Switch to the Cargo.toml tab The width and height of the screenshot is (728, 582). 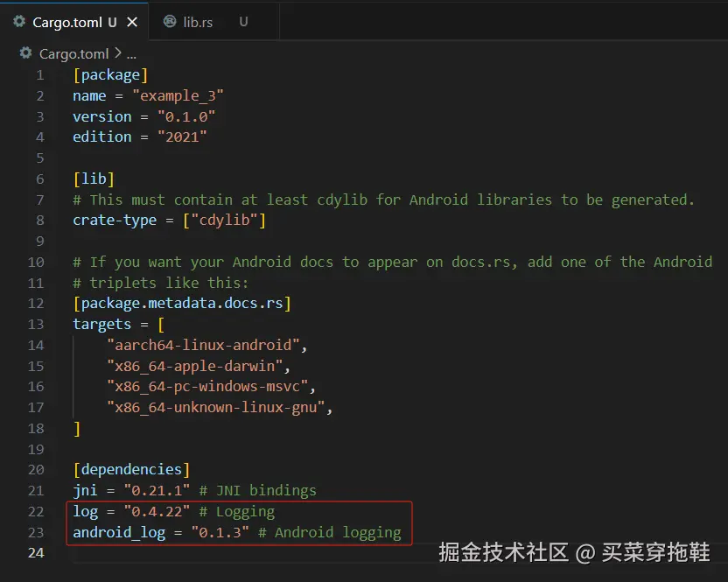click(73, 22)
